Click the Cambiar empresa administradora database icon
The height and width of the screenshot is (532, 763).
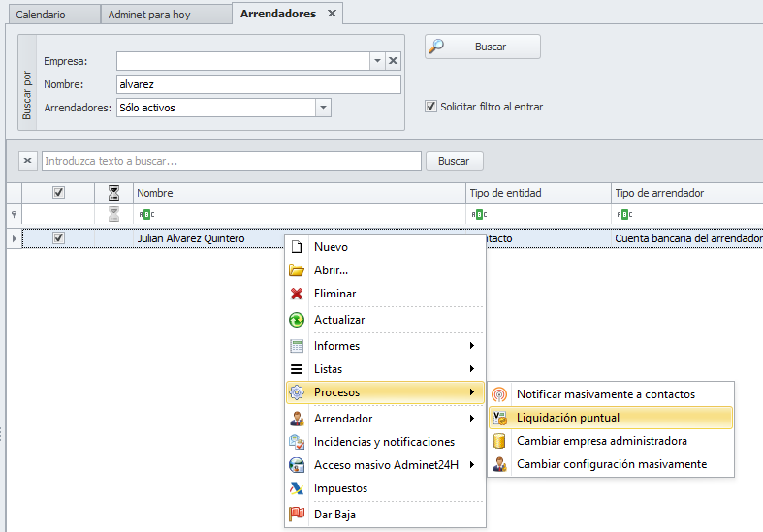coord(499,441)
